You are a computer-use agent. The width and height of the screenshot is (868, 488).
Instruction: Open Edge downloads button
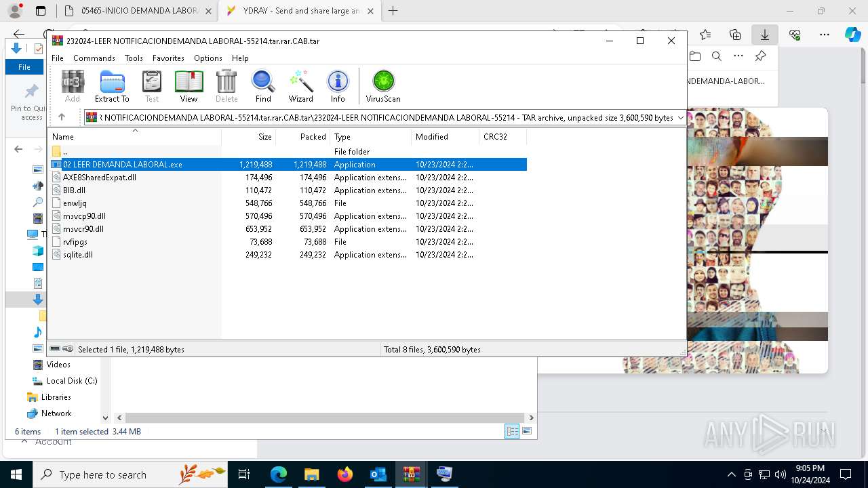[764, 35]
